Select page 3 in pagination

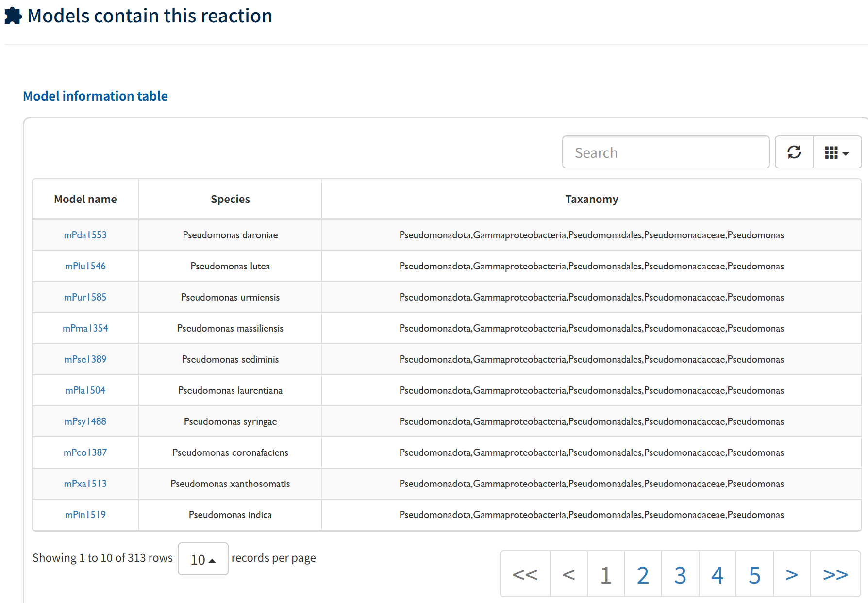point(680,574)
